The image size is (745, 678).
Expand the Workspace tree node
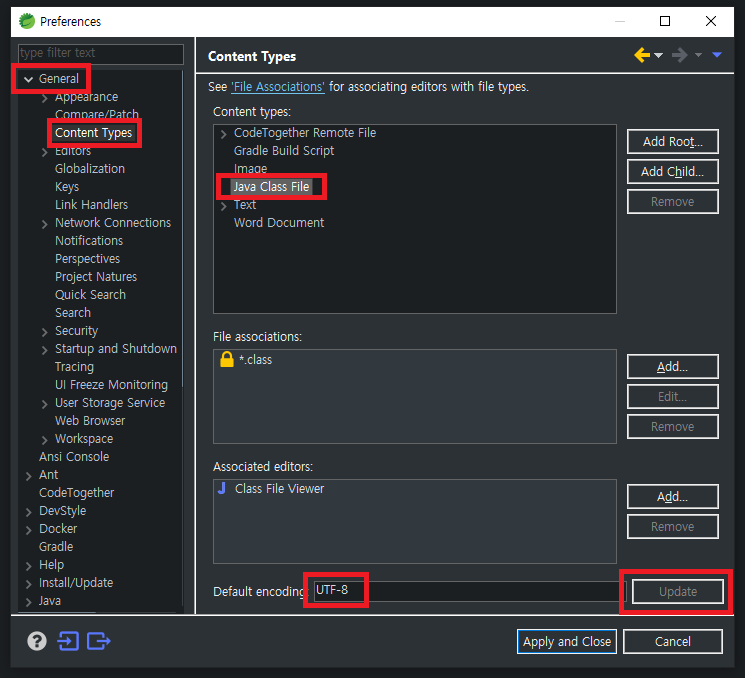click(45, 440)
